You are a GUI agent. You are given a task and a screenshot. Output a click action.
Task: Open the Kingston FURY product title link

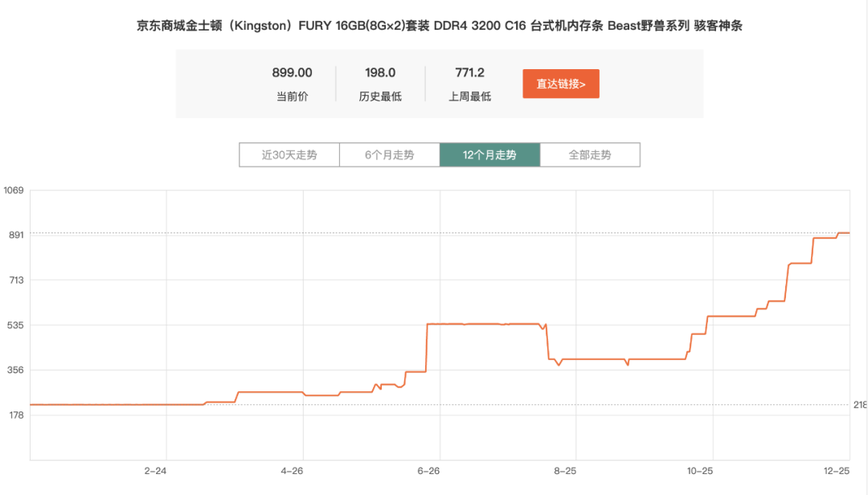tap(434, 25)
